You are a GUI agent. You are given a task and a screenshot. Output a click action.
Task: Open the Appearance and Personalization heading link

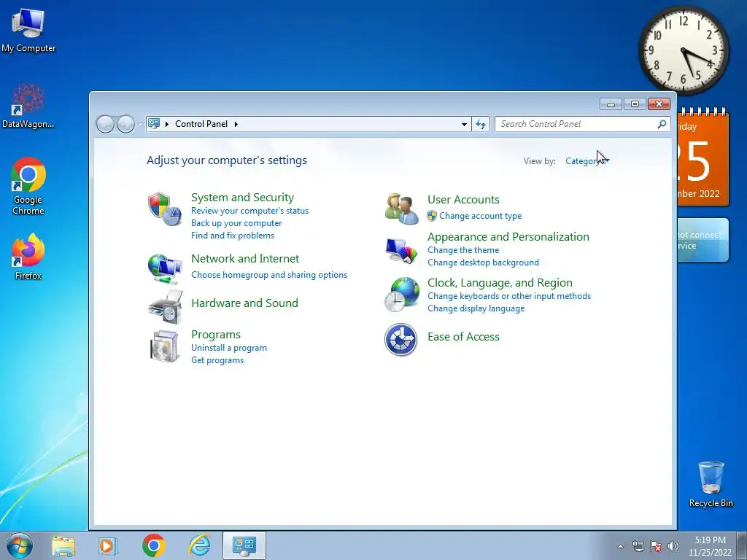coord(508,237)
